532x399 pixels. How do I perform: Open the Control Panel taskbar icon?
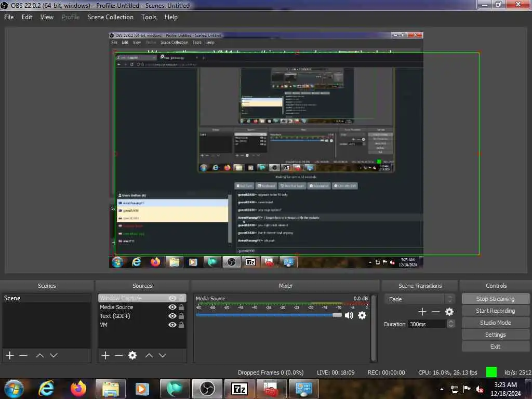304,389
